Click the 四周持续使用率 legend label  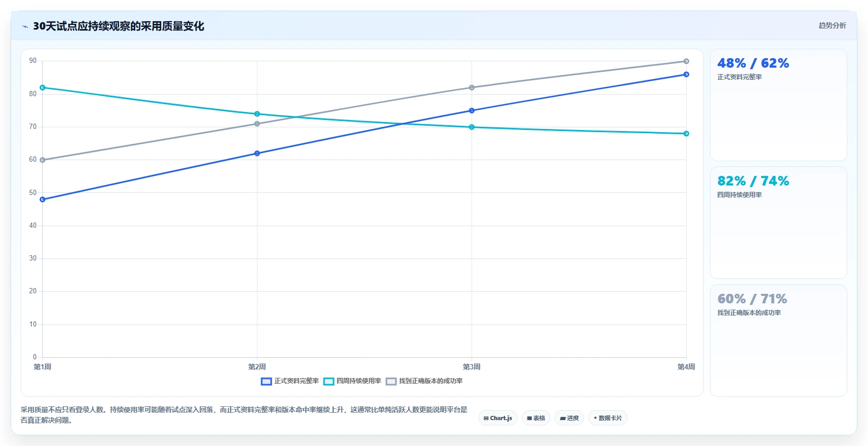[x=359, y=381]
